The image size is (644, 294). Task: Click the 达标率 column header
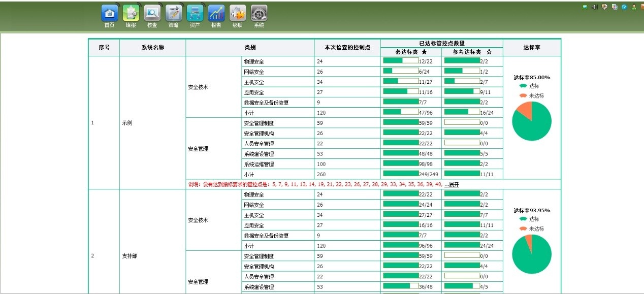[x=531, y=47]
